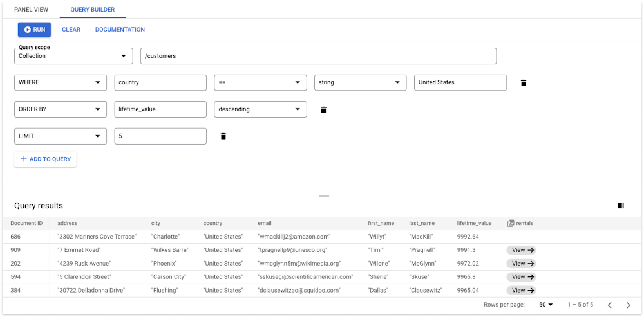Screen dimensions: 644x317
Task: Delete the LIMIT clause using trash icon
Action: pos(223,136)
